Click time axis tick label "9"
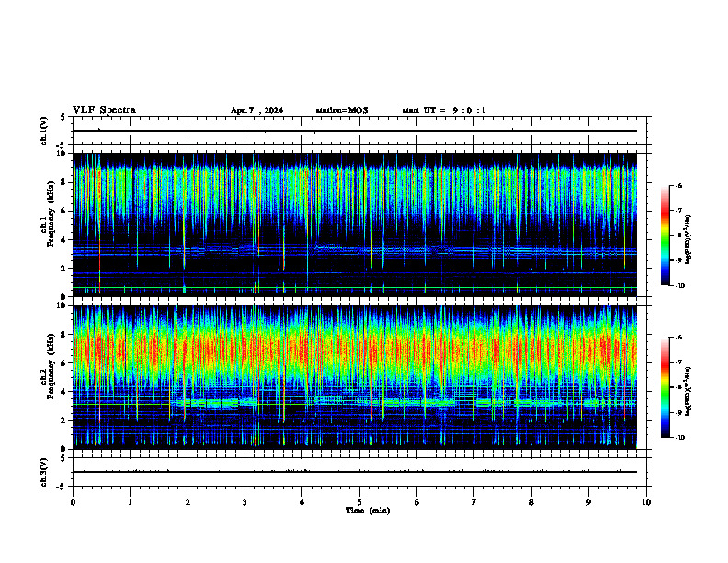Screen dimensions: 728x563 pyautogui.click(x=588, y=502)
